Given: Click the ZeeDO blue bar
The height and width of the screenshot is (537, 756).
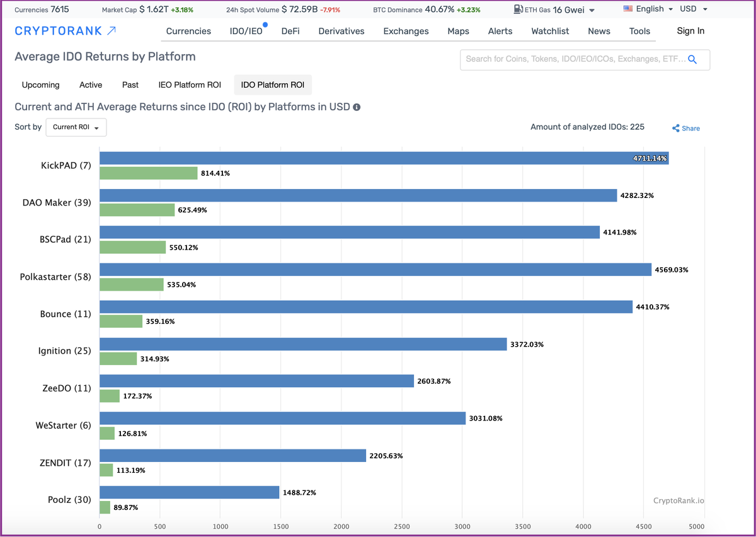Looking at the screenshot, I should (257, 381).
